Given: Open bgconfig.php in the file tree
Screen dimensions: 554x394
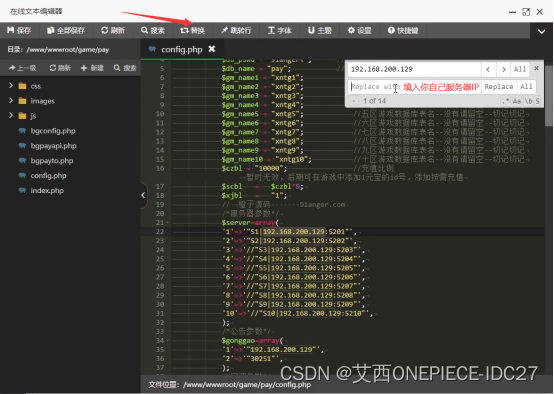Looking at the screenshot, I should pyautogui.click(x=53, y=131).
